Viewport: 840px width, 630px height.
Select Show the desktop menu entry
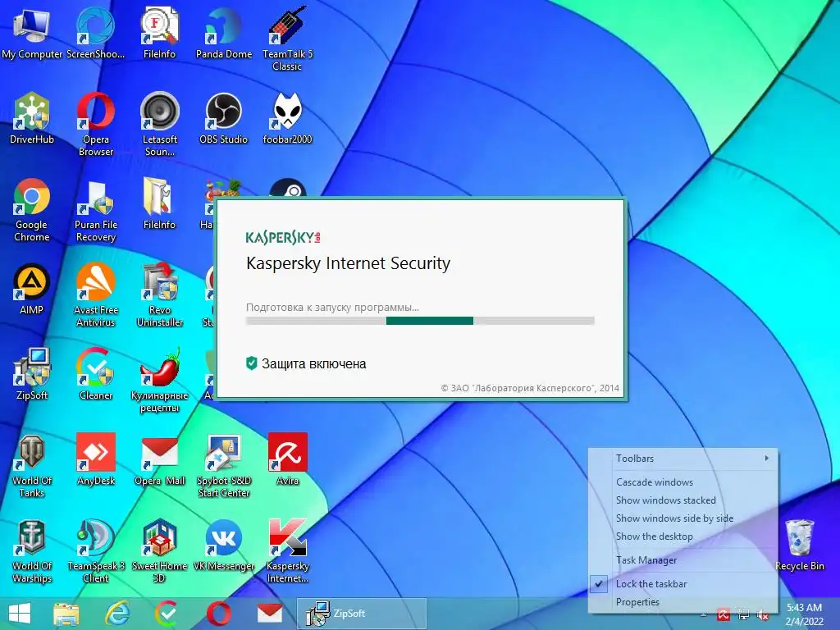tap(683, 536)
